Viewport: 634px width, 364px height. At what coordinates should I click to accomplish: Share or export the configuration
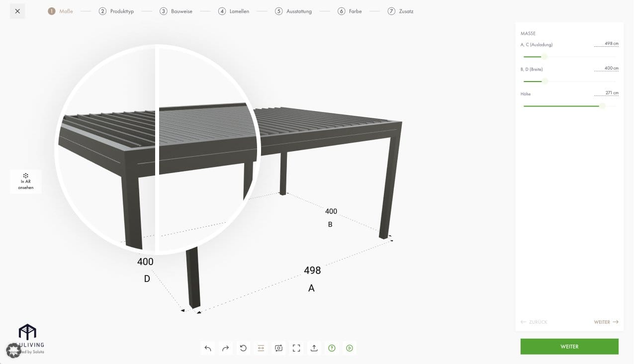click(x=314, y=348)
